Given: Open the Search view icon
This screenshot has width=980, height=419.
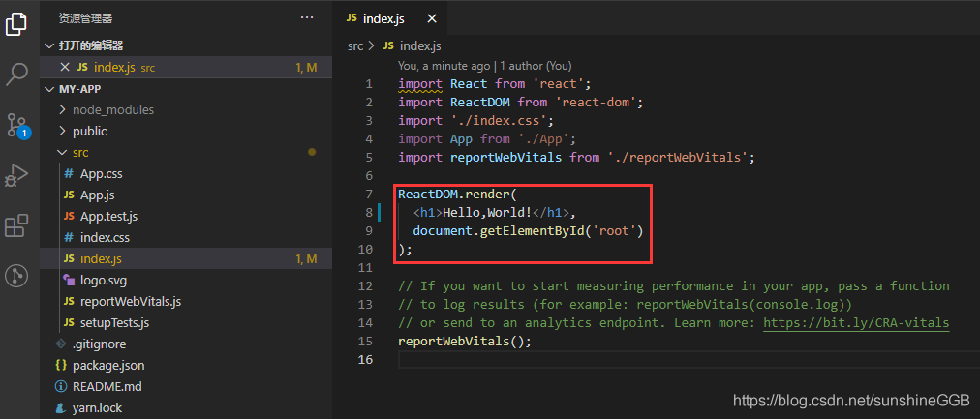Looking at the screenshot, I should click(x=16, y=74).
